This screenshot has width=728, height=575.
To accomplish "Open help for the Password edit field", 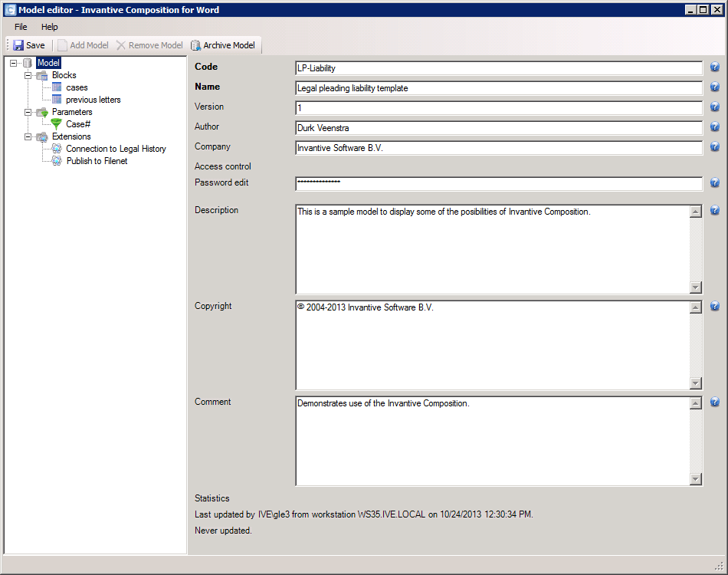I will click(x=714, y=182).
